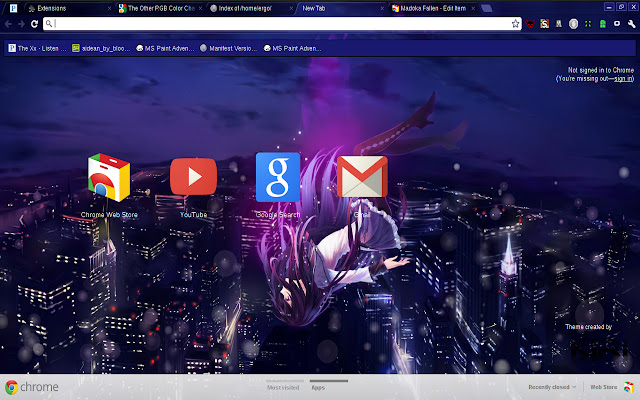Open the Google Search app
640x400 pixels.
coord(278,177)
